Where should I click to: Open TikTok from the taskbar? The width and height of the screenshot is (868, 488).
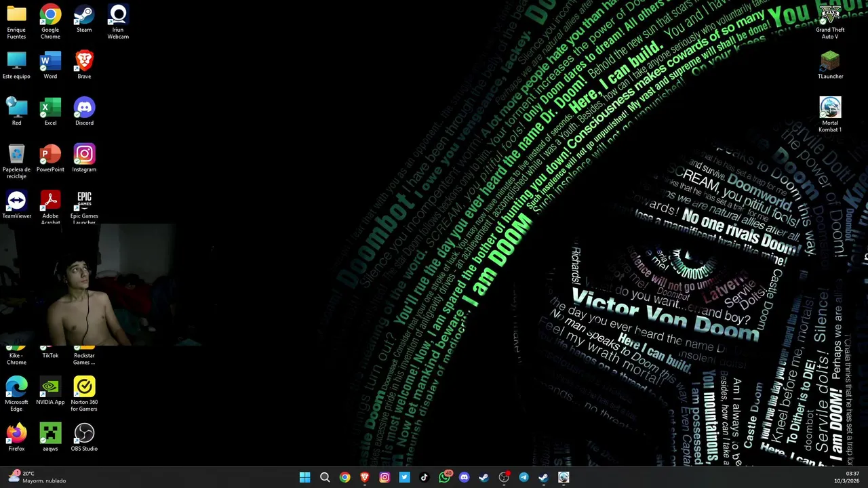pos(425,477)
